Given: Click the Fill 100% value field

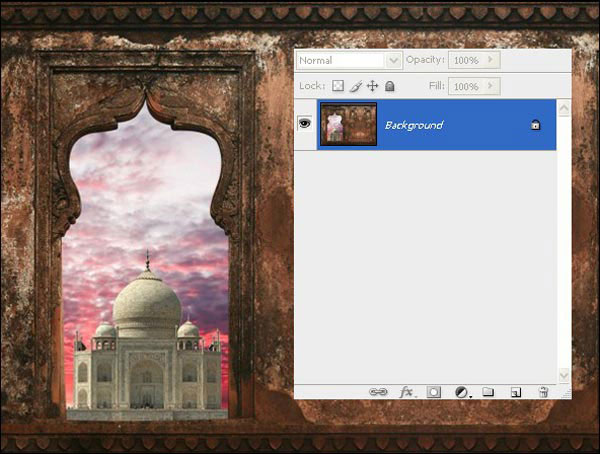Looking at the screenshot, I should click(x=465, y=87).
